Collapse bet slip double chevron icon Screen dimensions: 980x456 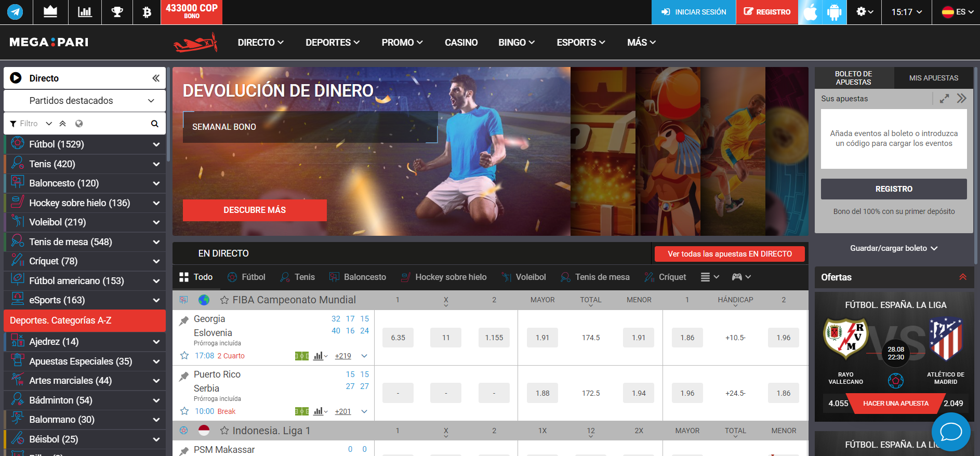962,99
